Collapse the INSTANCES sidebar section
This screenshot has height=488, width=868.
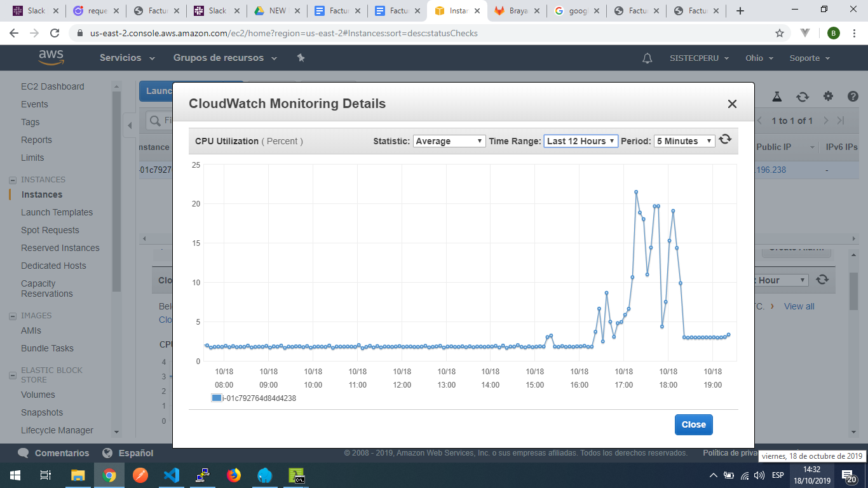click(12, 180)
